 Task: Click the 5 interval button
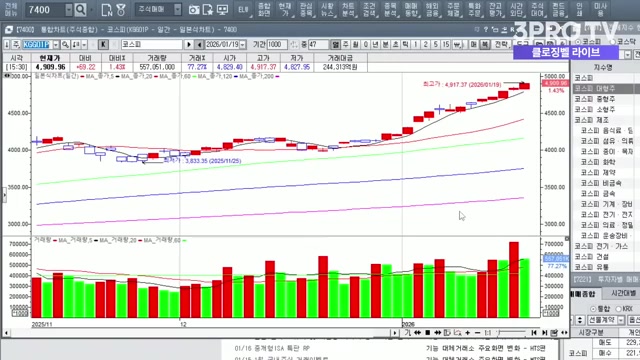(436, 44)
